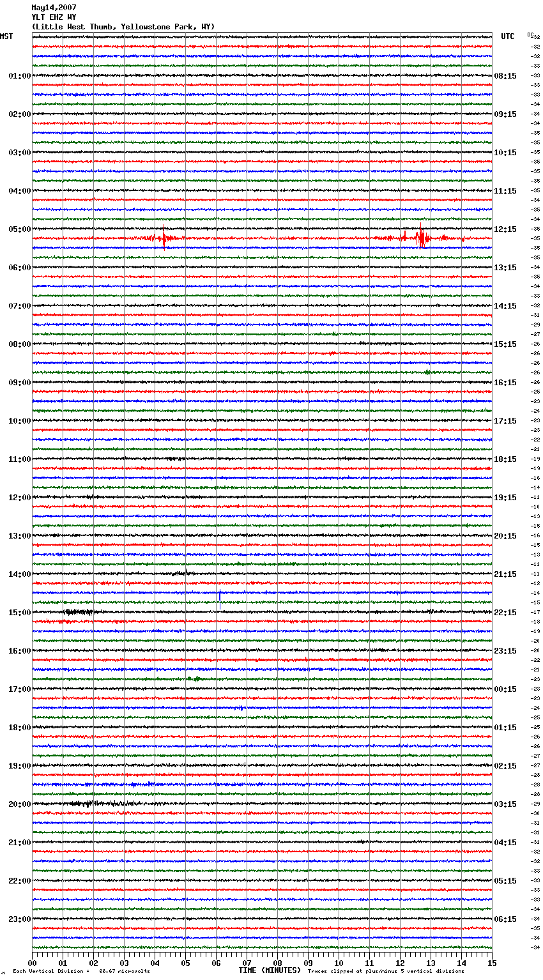This screenshot has height=980, width=543.
Task: Click the TIME (MINUTES) axis title
Action: 270,970
